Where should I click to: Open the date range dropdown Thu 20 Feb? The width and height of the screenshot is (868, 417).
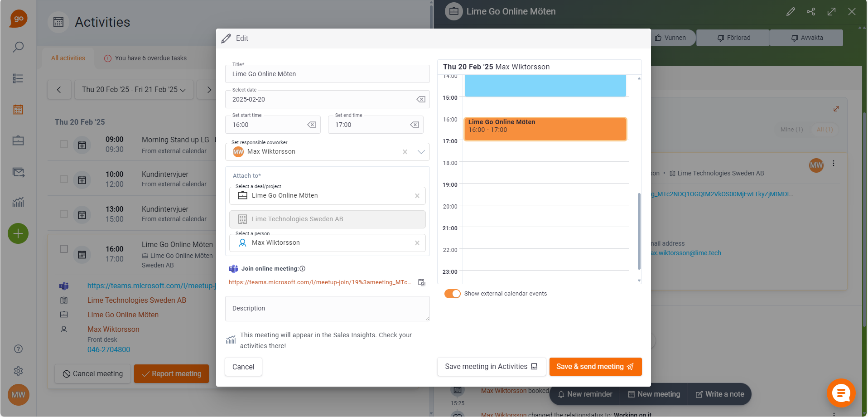134,90
